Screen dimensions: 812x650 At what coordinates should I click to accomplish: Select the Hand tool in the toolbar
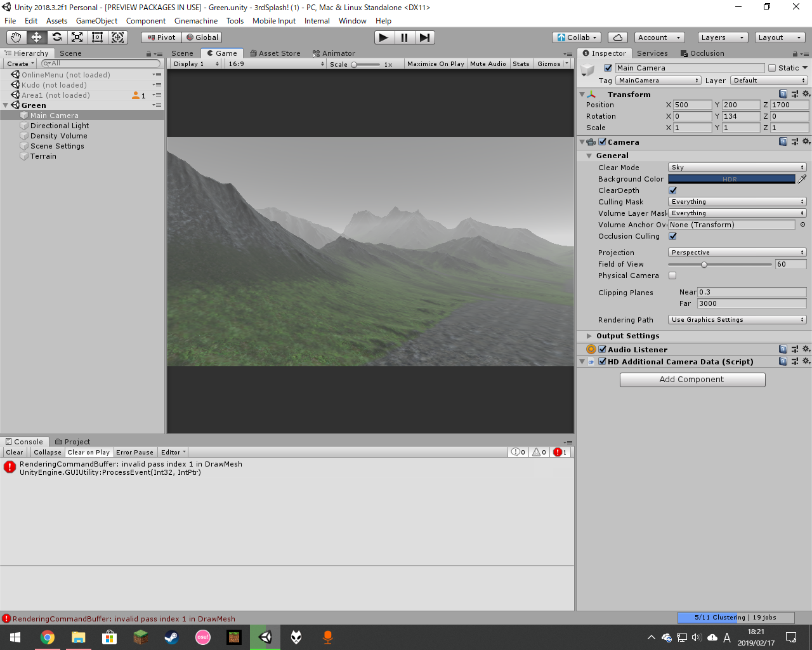pos(16,37)
